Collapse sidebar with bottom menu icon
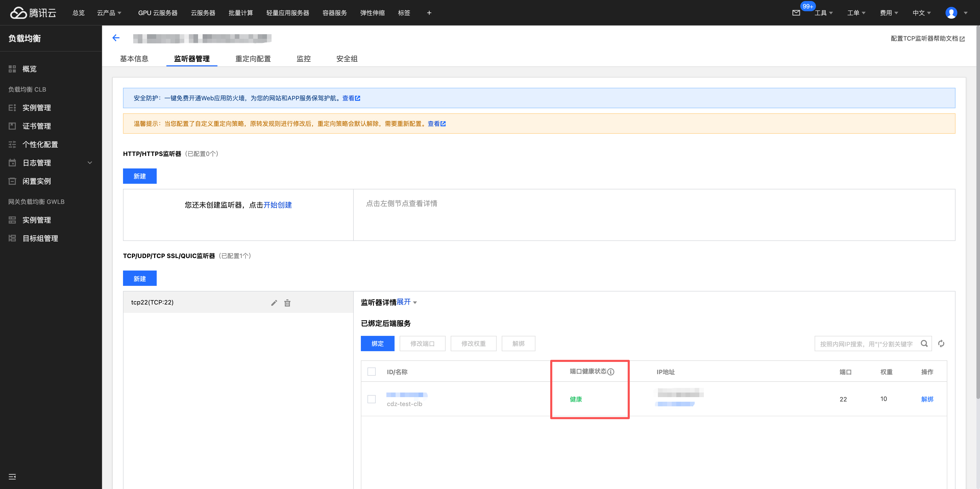This screenshot has height=489, width=980. [x=12, y=477]
